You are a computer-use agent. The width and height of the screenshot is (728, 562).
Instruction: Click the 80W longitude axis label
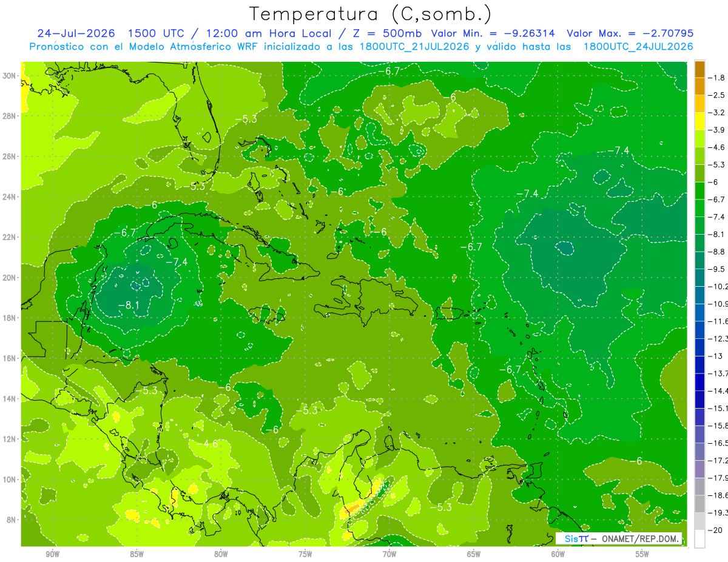tap(221, 554)
